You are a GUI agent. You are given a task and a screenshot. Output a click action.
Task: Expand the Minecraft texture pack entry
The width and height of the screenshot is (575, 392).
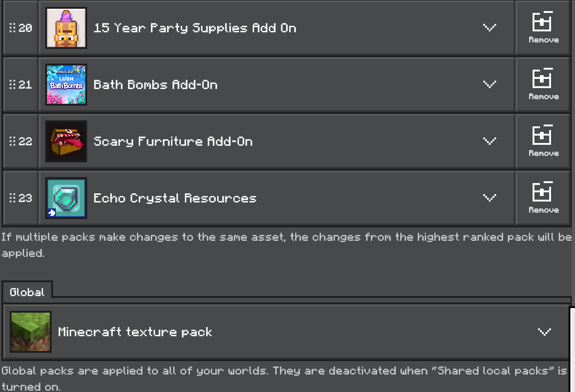point(544,332)
